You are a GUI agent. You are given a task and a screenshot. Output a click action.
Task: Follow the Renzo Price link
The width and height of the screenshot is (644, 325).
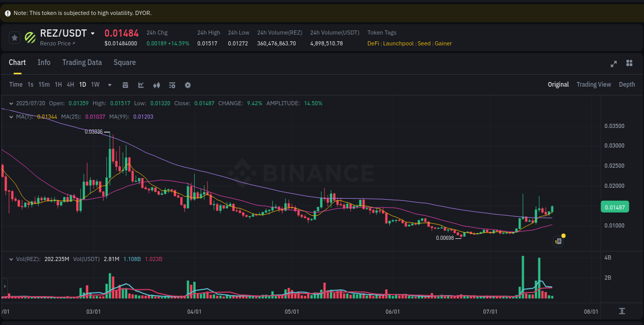coord(56,43)
